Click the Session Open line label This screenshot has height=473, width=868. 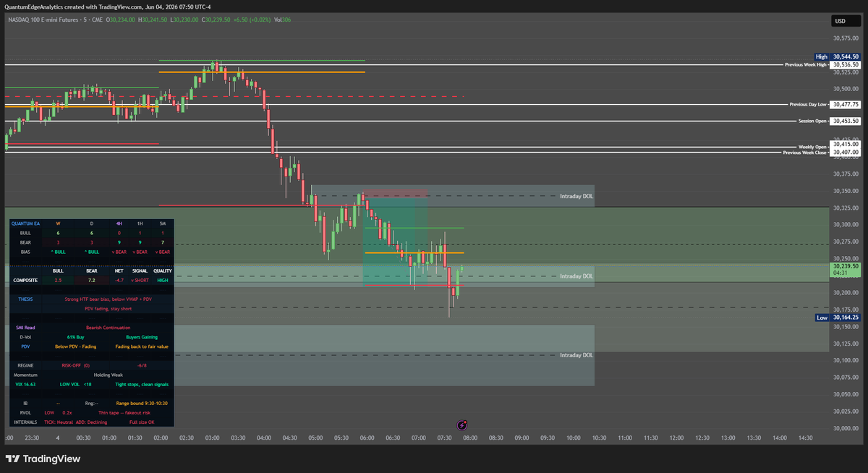coord(812,121)
